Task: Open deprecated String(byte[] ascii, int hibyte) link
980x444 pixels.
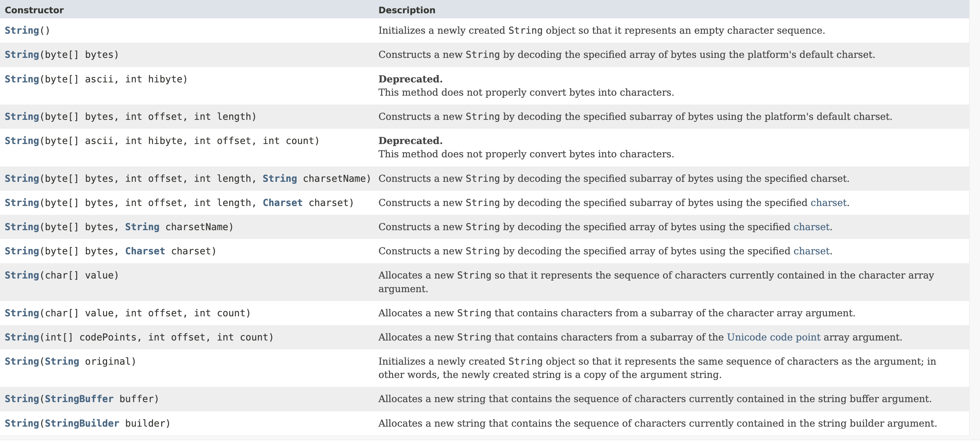Action: 22,79
